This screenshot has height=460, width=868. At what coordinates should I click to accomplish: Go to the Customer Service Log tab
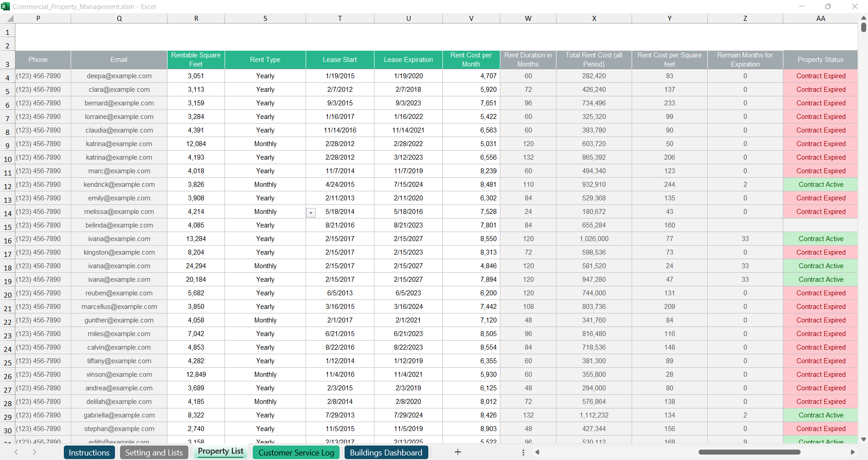click(296, 452)
